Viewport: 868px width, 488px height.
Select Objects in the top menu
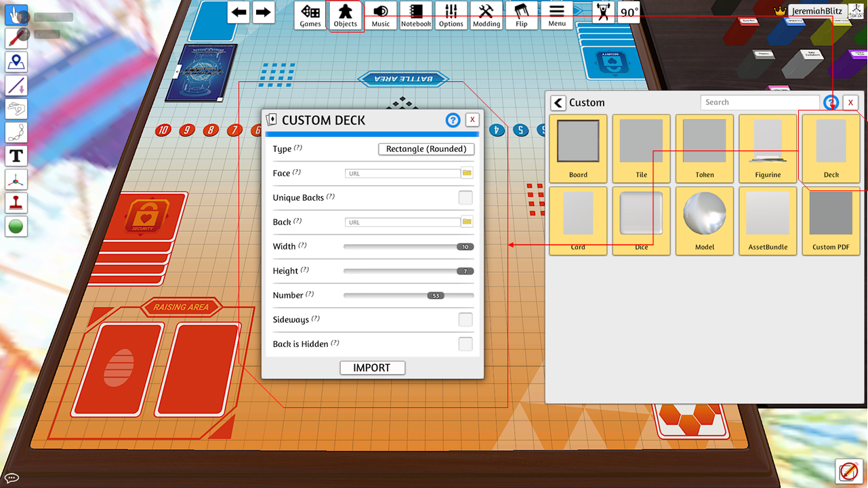(x=345, y=15)
